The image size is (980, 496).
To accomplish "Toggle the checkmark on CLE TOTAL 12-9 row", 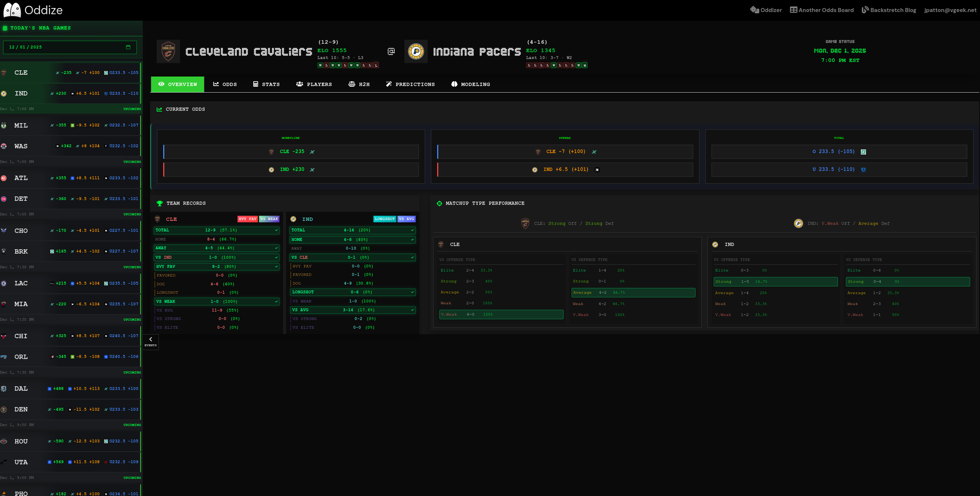I will [x=277, y=230].
